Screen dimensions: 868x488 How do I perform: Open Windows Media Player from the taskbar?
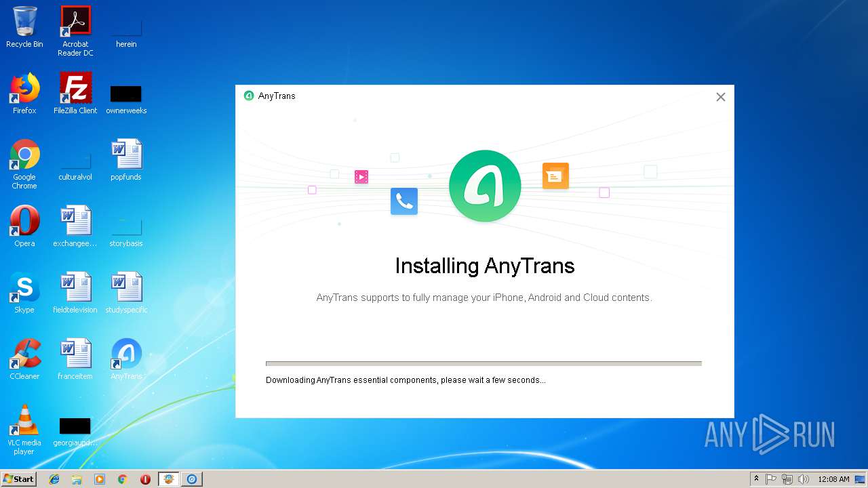(x=100, y=479)
